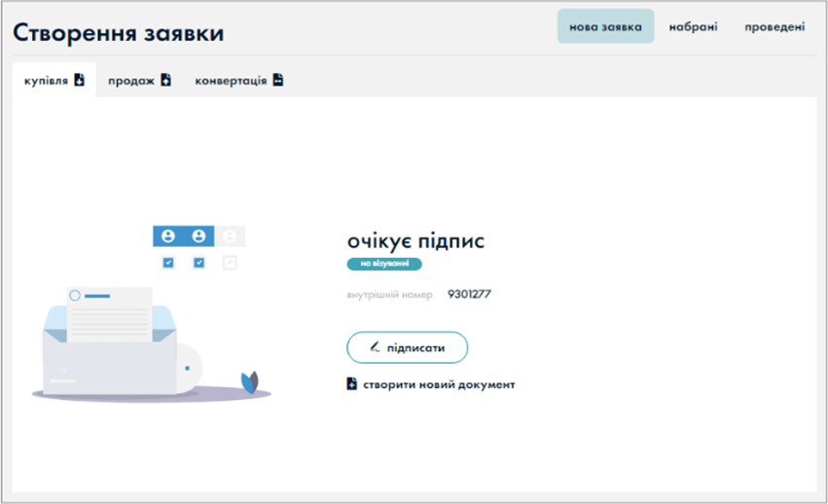Image resolution: width=828 pixels, height=504 pixels.
Task: Toggle the second checked box under the avatars
Action: [199, 263]
